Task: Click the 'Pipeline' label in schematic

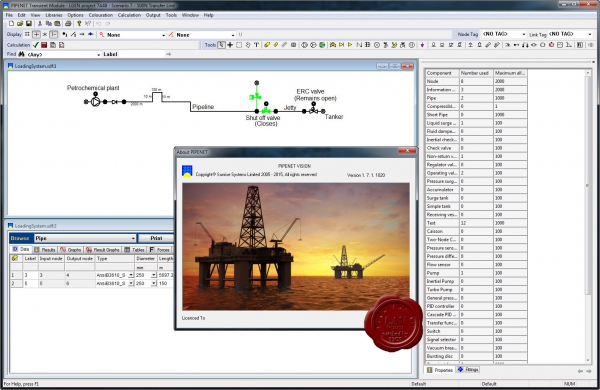Action: [x=203, y=107]
